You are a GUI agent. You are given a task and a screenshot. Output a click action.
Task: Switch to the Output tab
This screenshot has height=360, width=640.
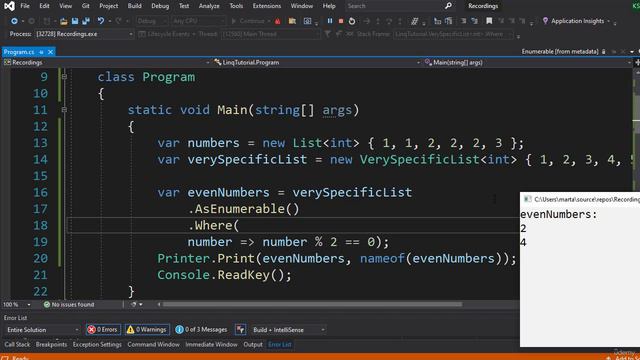(253, 344)
